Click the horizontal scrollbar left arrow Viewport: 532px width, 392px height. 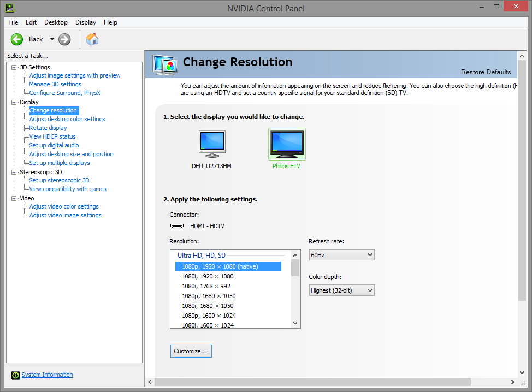point(150,382)
